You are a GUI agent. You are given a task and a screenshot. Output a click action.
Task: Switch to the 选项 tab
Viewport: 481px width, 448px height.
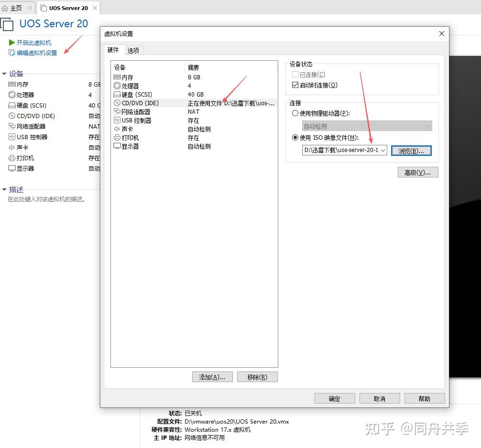point(134,50)
